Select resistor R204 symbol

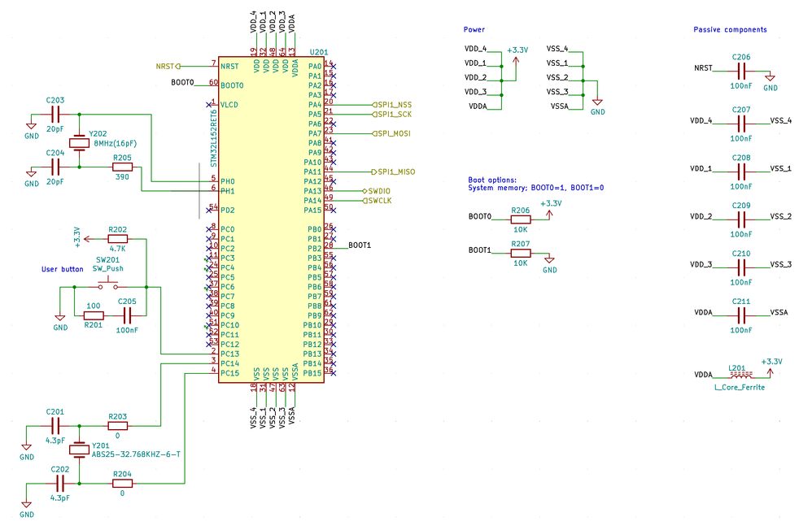coord(122,484)
